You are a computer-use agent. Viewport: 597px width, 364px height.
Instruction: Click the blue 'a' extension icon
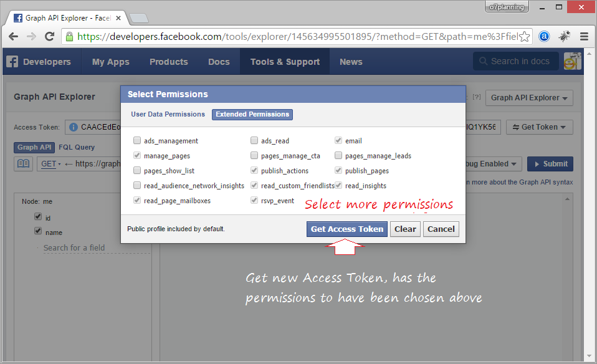pos(544,37)
